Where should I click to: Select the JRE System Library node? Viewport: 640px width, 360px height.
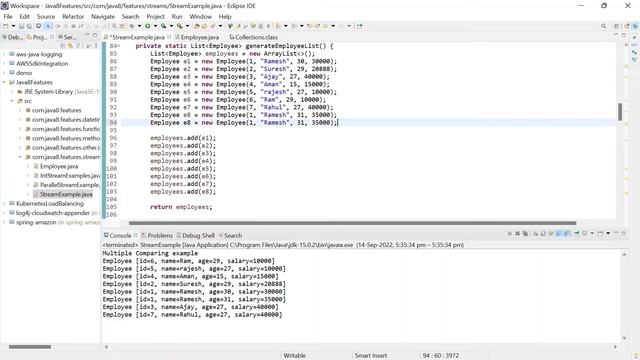[x=58, y=91]
